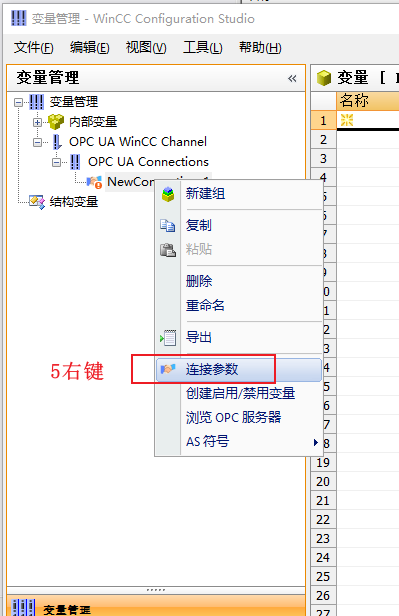
Task: Open the 帮助(H) menu
Action: click(260, 48)
